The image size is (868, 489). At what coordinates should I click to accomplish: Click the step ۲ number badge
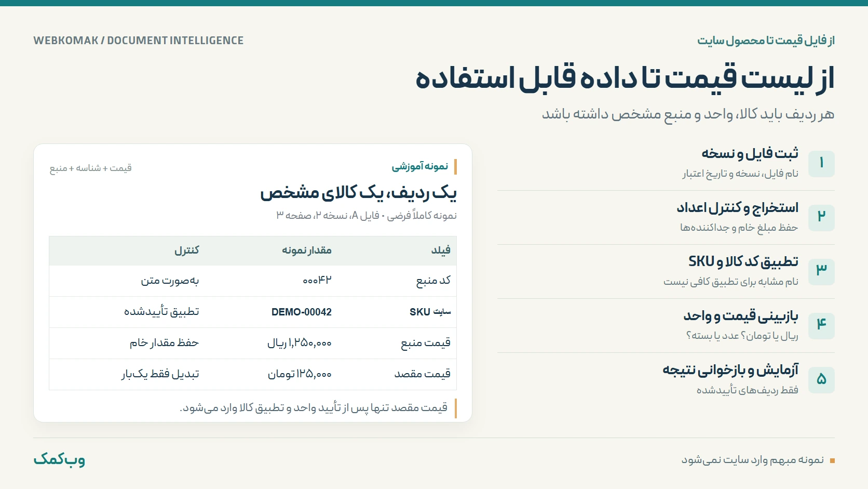tap(821, 218)
